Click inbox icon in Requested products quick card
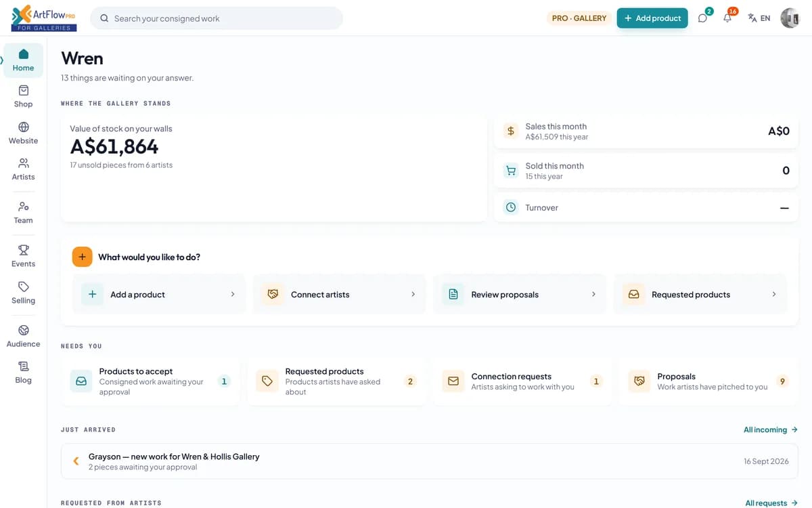The width and height of the screenshot is (812, 508). click(x=634, y=294)
